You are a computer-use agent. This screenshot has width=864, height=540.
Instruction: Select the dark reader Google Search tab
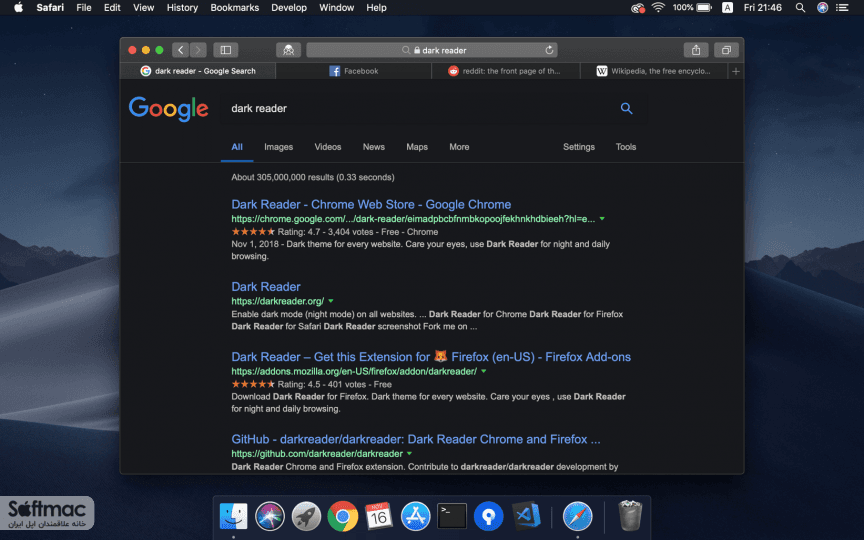[198, 71]
